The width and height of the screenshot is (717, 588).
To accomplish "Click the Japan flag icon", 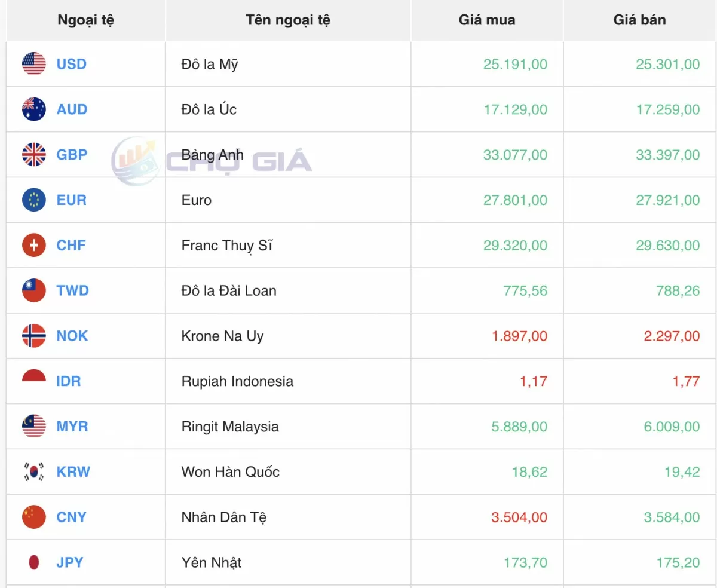I will coord(34,562).
